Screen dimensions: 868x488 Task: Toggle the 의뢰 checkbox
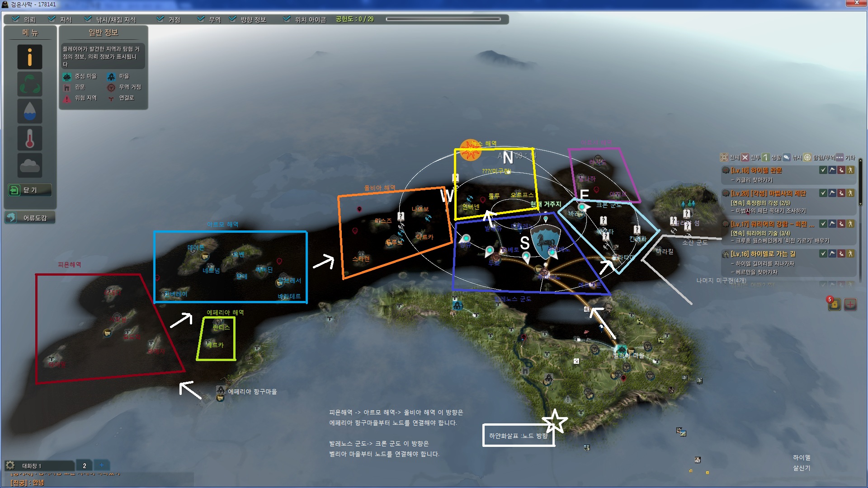[x=16, y=19]
